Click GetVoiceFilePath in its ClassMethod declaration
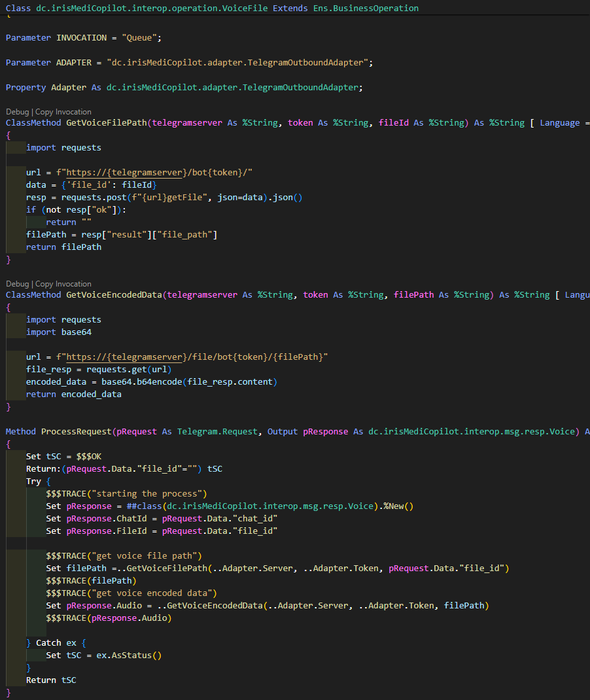Image resolution: width=590 pixels, height=700 pixels. pos(107,123)
